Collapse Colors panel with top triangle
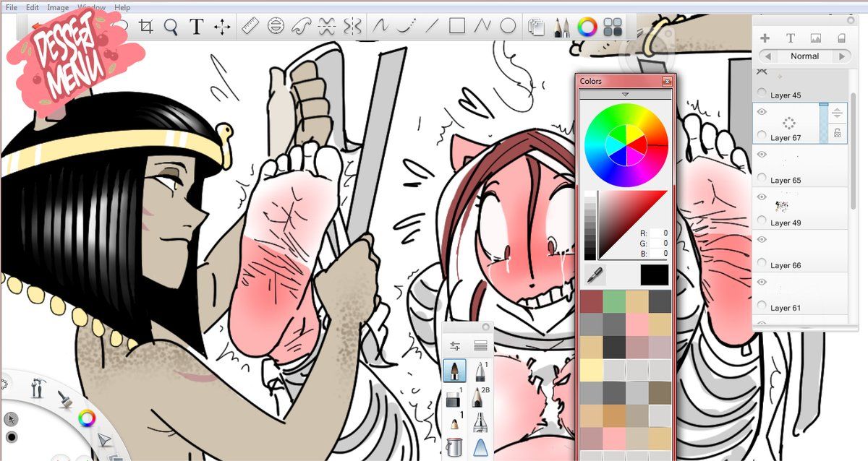The height and width of the screenshot is (461, 868). tap(626, 95)
